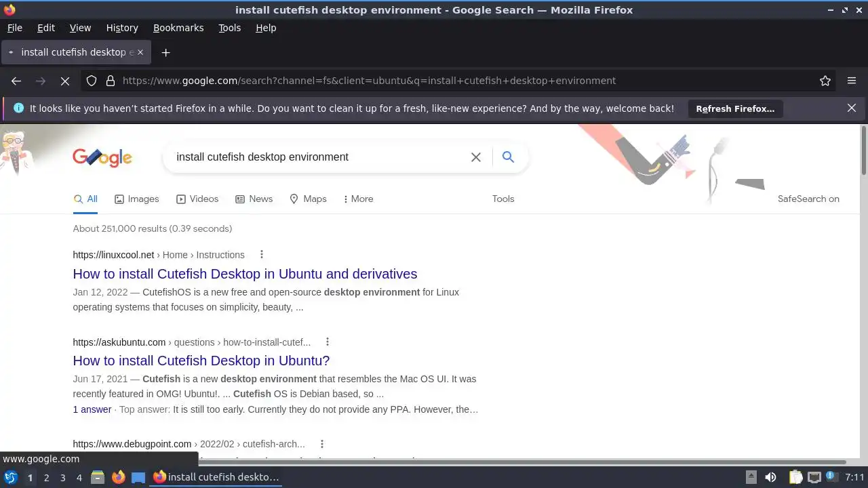Open How to install Cutefish Desktop in Ubuntu? link

201,361
